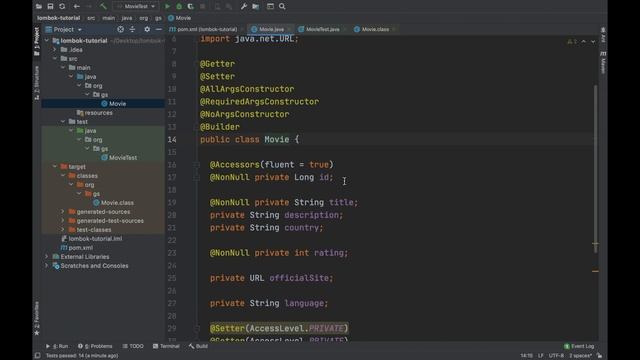This screenshot has width=640, height=360.
Task: Click the Run Anything window icon
Action: pyautogui.click(x=270, y=7)
